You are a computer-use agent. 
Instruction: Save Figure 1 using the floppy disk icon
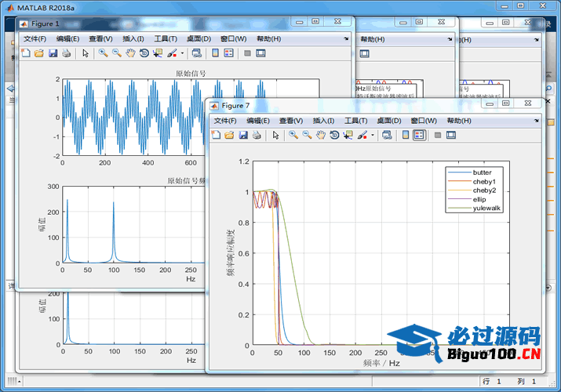pyautogui.click(x=53, y=53)
